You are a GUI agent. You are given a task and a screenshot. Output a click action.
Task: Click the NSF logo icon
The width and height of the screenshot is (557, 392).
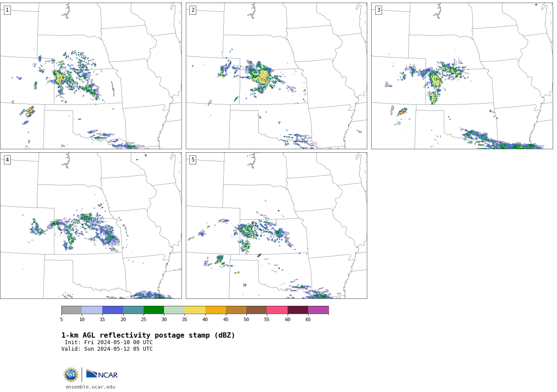(71, 375)
